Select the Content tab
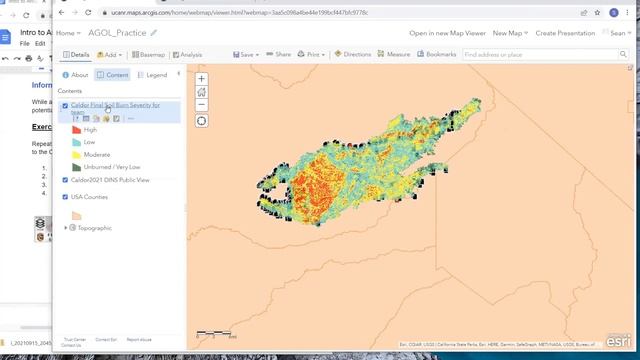This screenshot has height=360, width=640. (112, 75)
